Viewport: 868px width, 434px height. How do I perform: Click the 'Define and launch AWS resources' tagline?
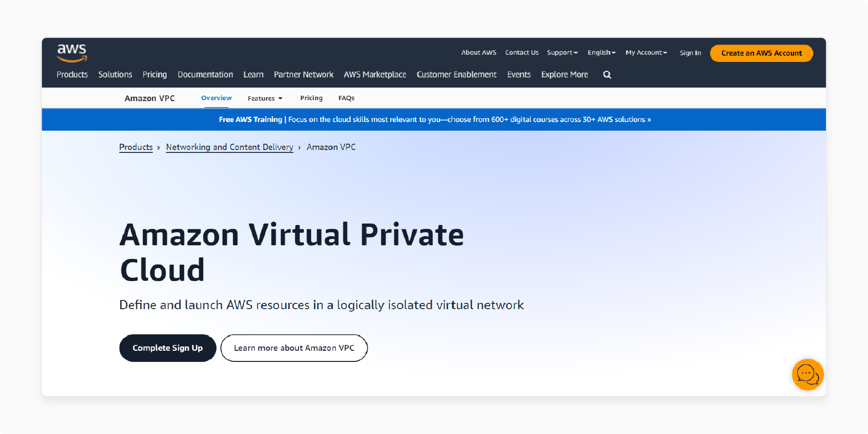coord(322,305)
